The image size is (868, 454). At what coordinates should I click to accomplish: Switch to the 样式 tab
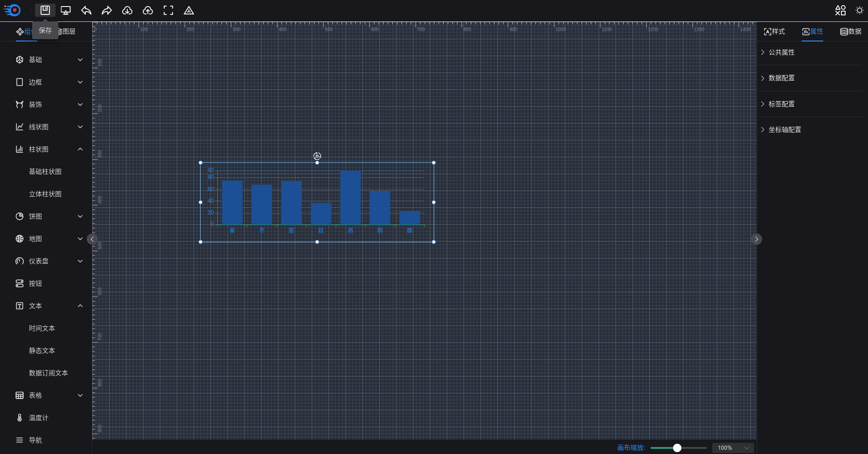[x=774, y=31]
